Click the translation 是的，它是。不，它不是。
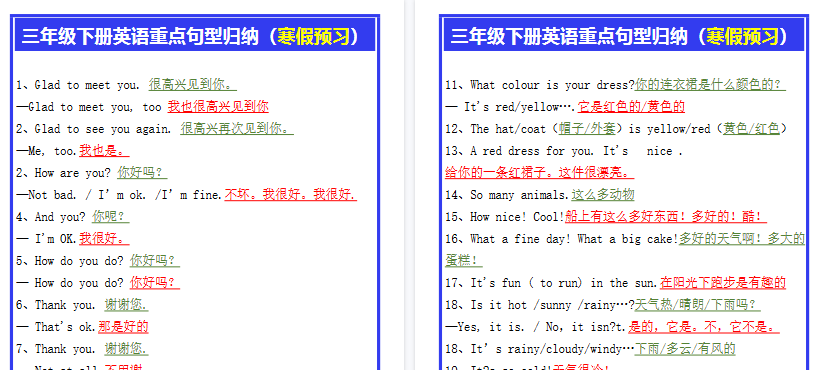The height and width of the screenshot is (370, 826). pyautogui.click(x=704, y=327)
